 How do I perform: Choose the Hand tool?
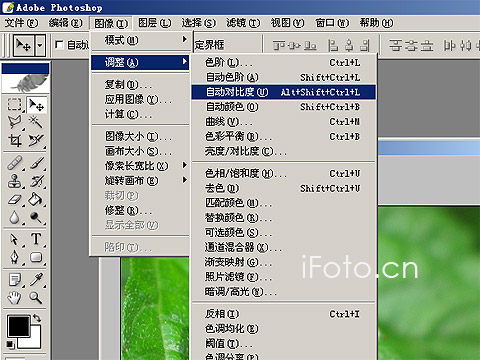coord(14,297)
